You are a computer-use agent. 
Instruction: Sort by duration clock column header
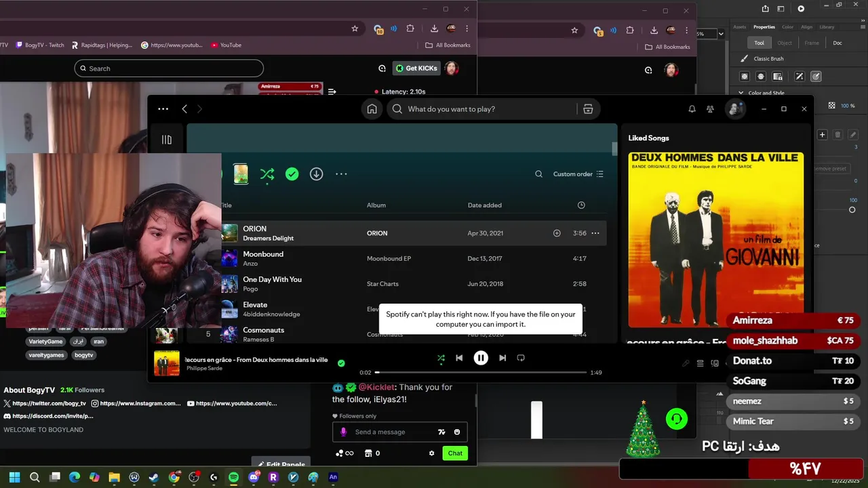pos(581,205)
